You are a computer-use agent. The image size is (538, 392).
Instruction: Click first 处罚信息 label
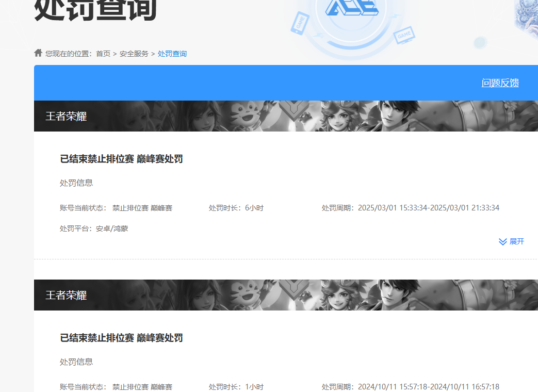click(76, 183)
